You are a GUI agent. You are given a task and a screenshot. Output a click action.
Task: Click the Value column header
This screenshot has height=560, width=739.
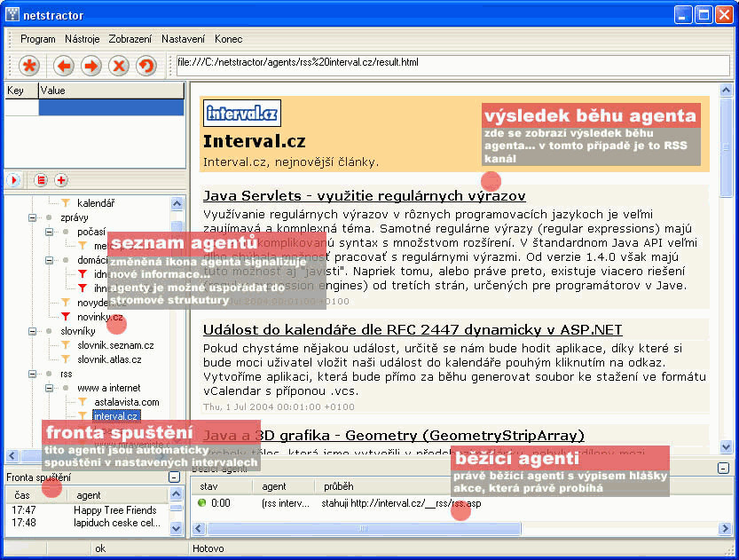[111, 91]
